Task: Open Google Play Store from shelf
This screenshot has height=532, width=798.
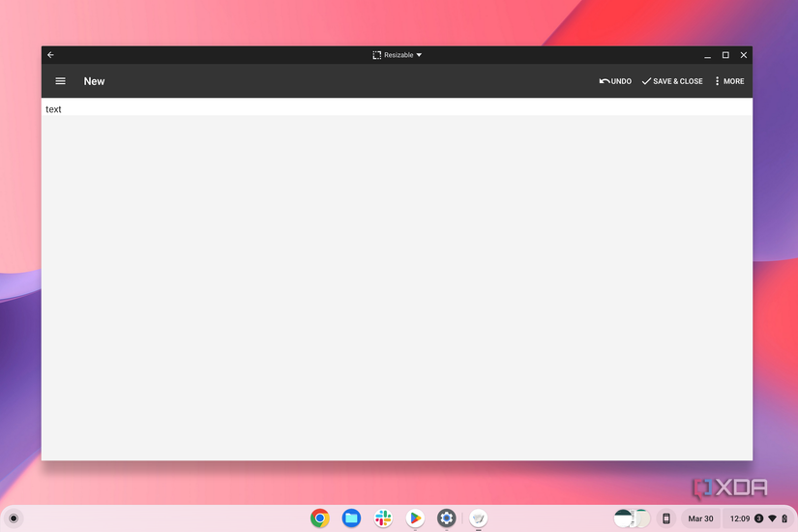Action: 415,518
